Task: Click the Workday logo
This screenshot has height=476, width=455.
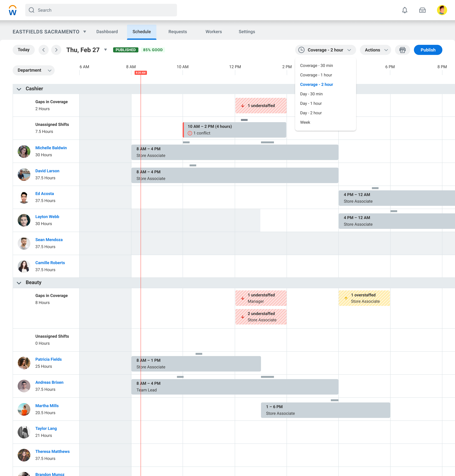Action: coord(13,10)
